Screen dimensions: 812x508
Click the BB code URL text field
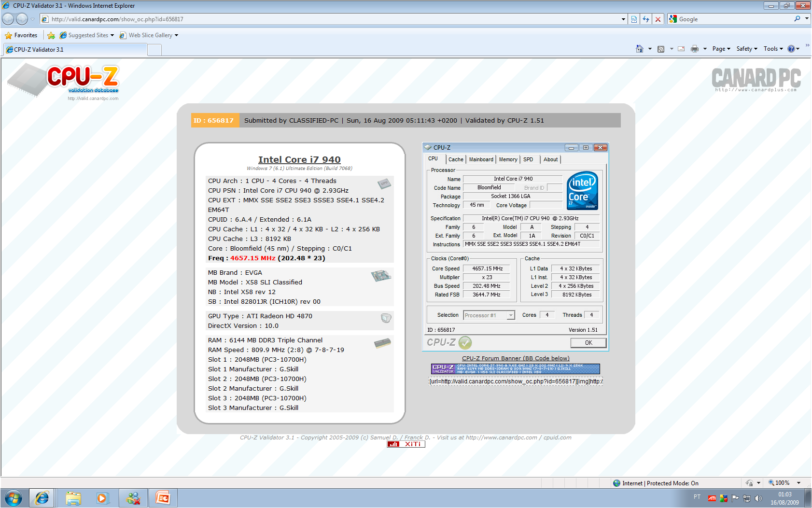(x=516, y=381)
